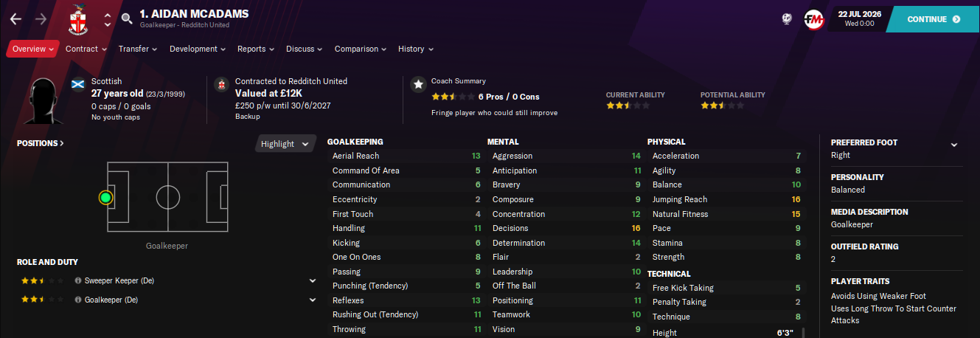The image size is (980, 338).
Task: Open the Transfer menu
Action: click(138, 49)
